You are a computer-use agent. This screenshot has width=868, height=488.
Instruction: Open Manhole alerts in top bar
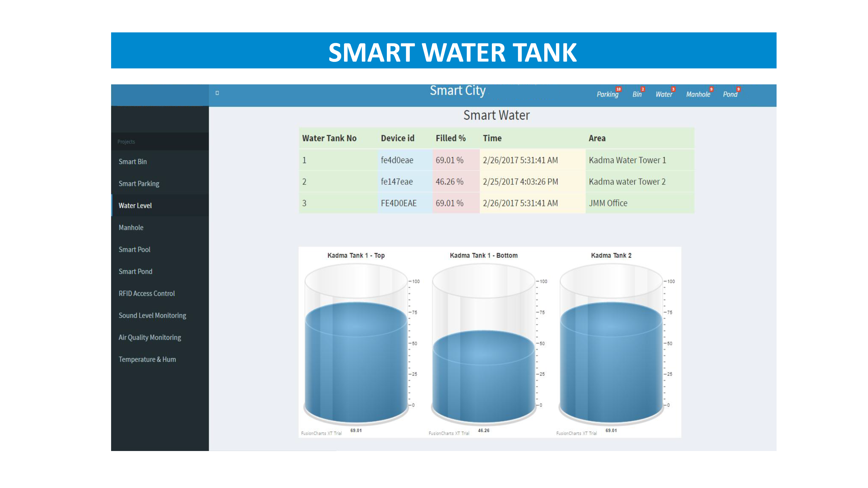[698, 94]
